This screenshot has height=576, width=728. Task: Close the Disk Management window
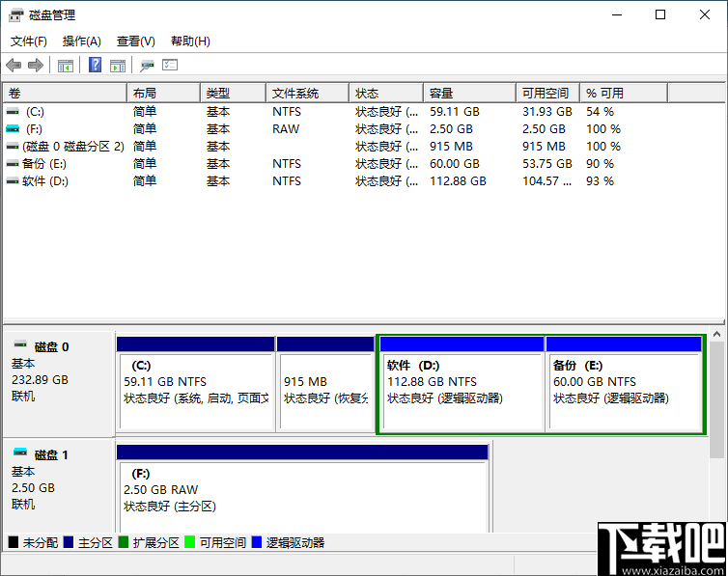pyautogui.click(x=704, y=14)
